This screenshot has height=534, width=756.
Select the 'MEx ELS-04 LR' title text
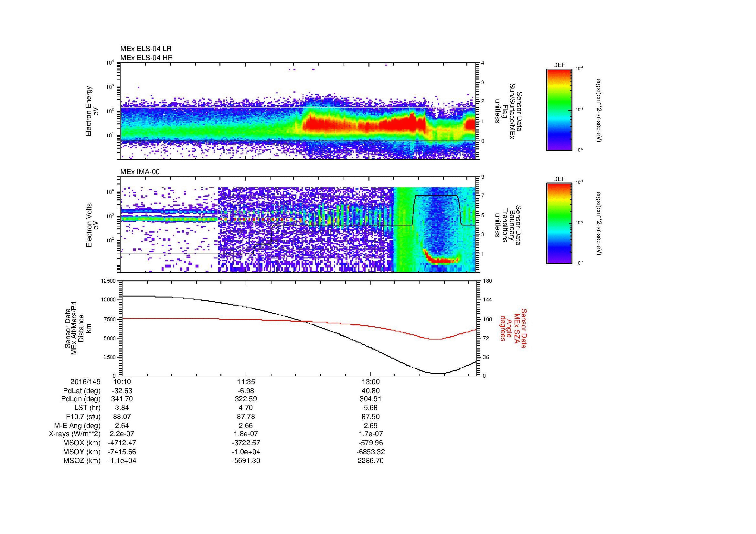[146, 49]
